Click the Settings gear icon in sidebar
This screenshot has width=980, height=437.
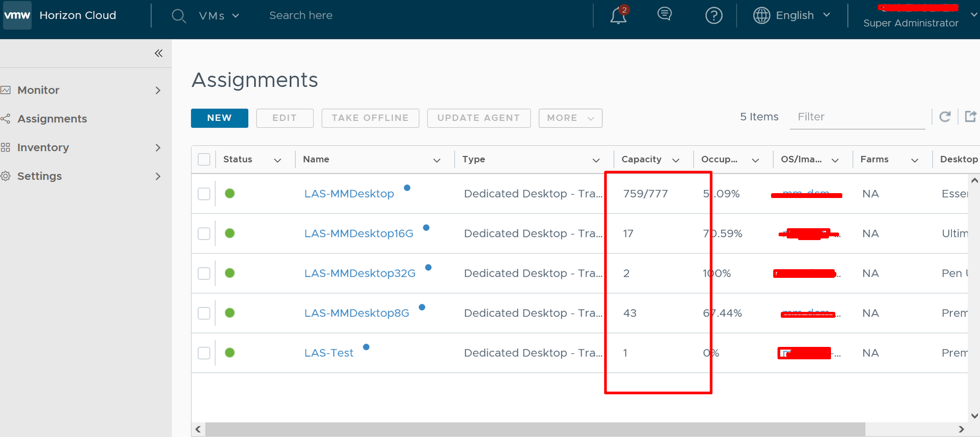point(5,176)
